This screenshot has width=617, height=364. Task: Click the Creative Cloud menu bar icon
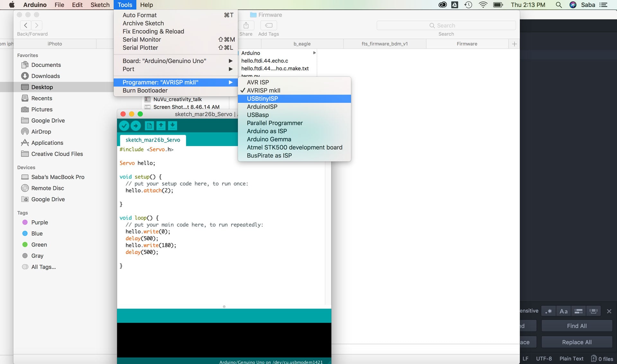click(443, 5)
